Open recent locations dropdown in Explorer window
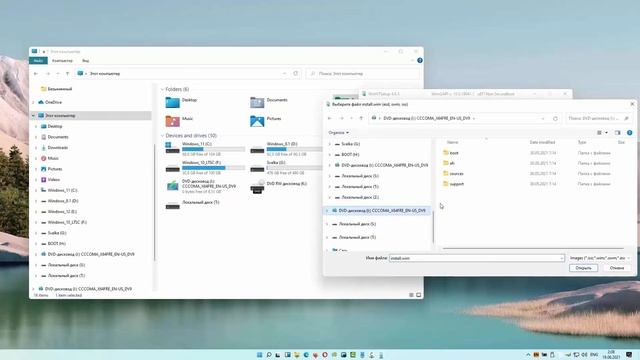 58,73
